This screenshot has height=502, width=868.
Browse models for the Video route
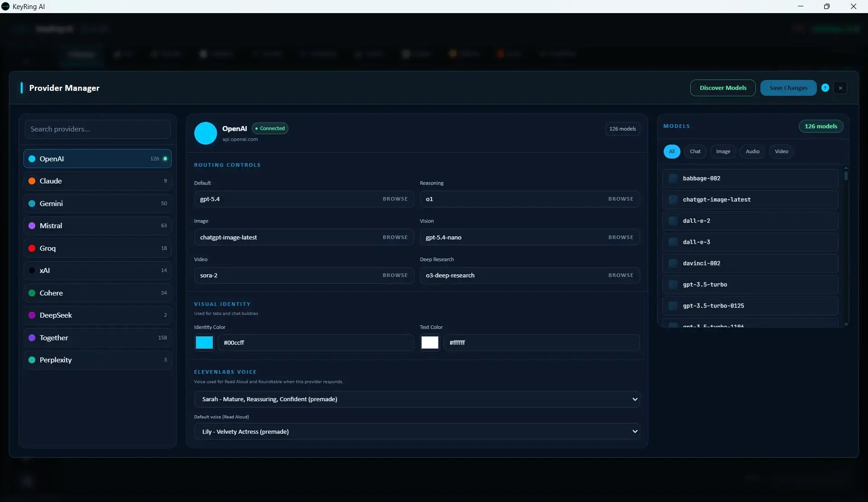pyautogui.click(x=395, y=275)
